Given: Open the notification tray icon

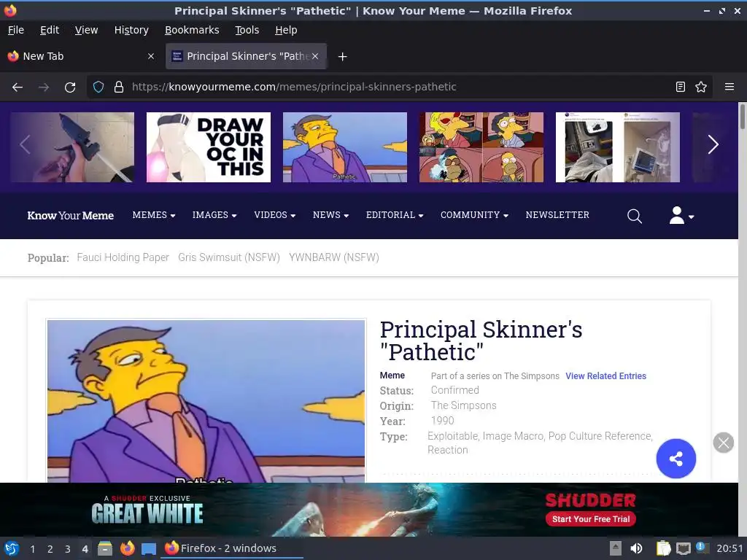Looking at the screenshot, I should [x=700, y=547].
